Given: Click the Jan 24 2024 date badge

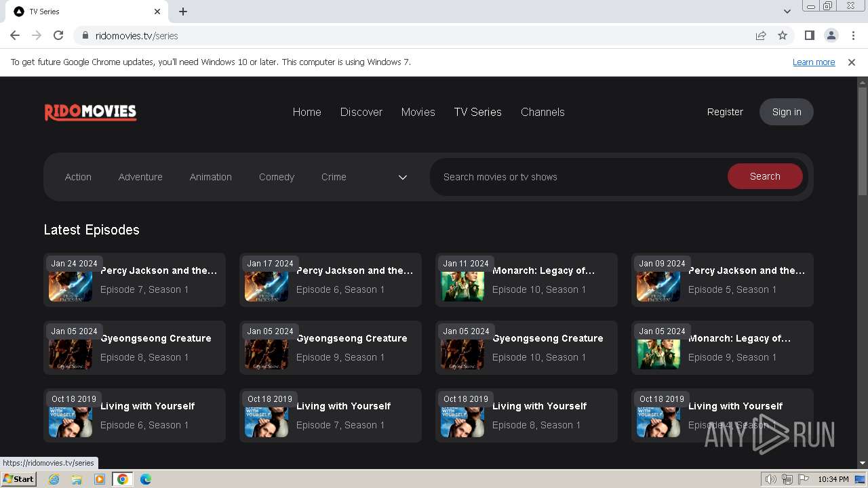Looking at the screenshot, I should pos(74,264).
